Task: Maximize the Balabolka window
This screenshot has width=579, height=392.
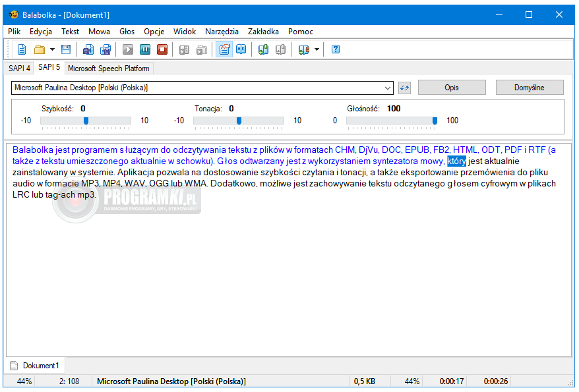Action: 529,14
